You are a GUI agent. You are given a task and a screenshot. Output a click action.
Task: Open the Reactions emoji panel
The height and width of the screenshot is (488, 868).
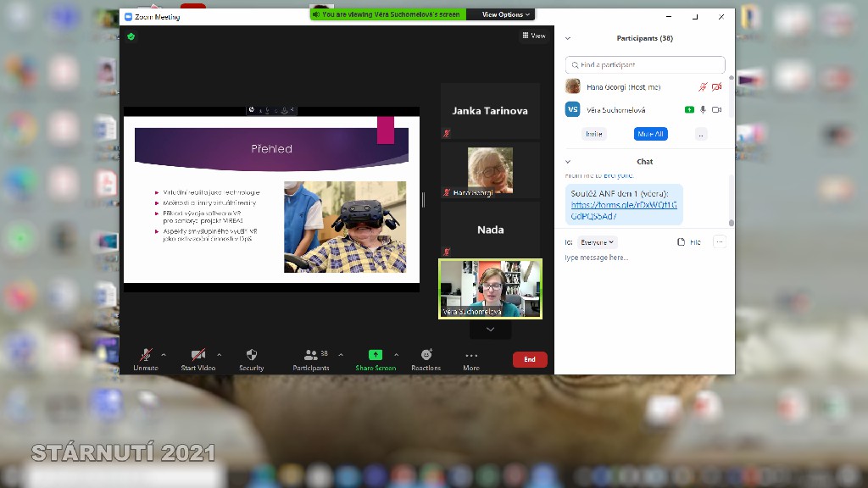tap(426, 355)
